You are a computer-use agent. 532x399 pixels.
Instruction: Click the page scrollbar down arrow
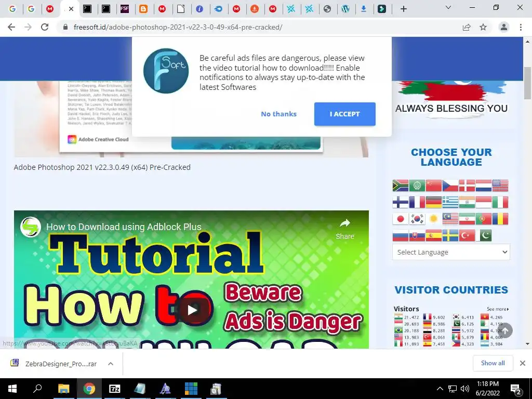528,344
